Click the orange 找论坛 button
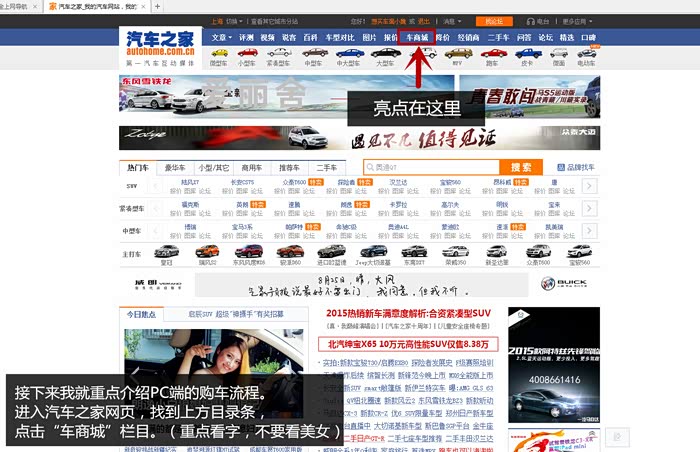 point(494,21)
